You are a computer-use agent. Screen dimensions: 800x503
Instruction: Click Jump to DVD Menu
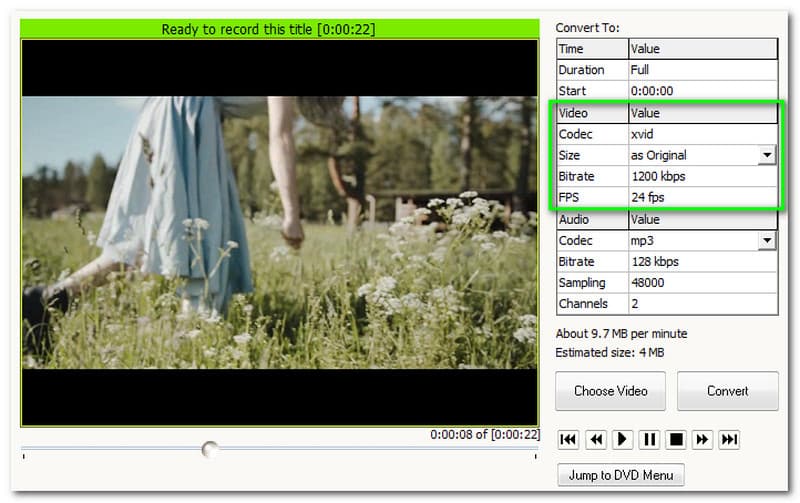620,475
